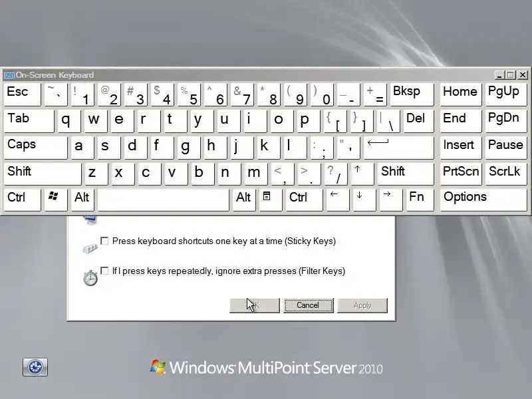Image resolution: width=532 pixels, height=399 pixels.
Task: Click the Pause key
Action: coord(506,148)
